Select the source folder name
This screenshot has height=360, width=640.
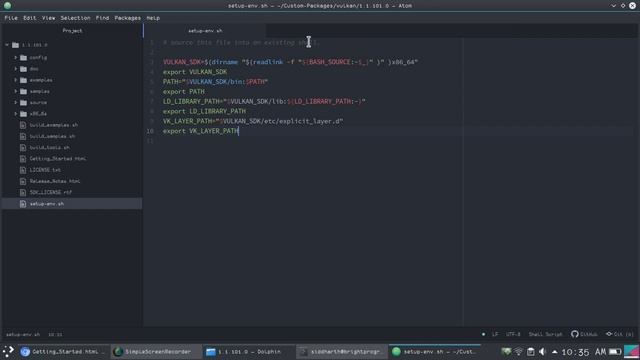pos(38,102)
